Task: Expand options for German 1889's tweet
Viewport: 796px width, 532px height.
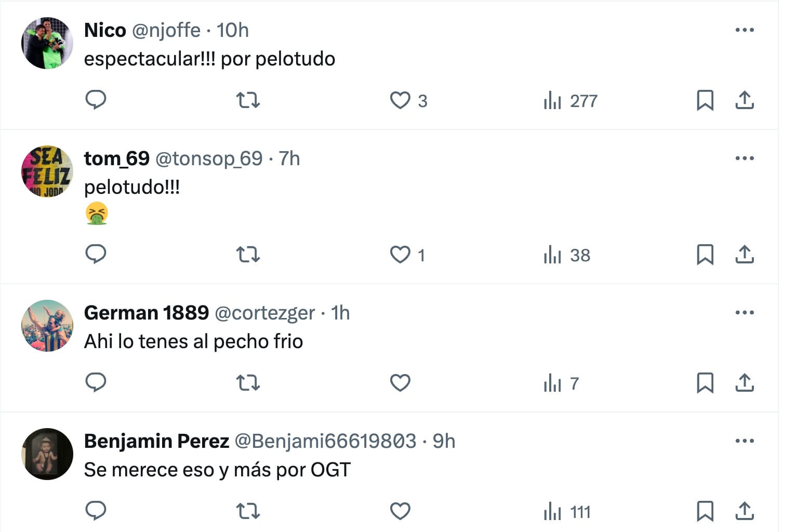Action: (x=744, y=313)
